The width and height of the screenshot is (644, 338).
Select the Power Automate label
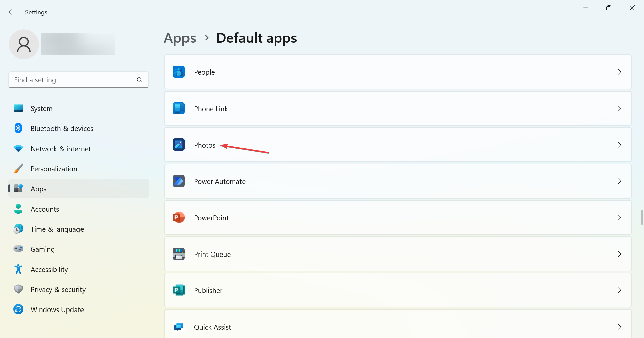point(220,182)
